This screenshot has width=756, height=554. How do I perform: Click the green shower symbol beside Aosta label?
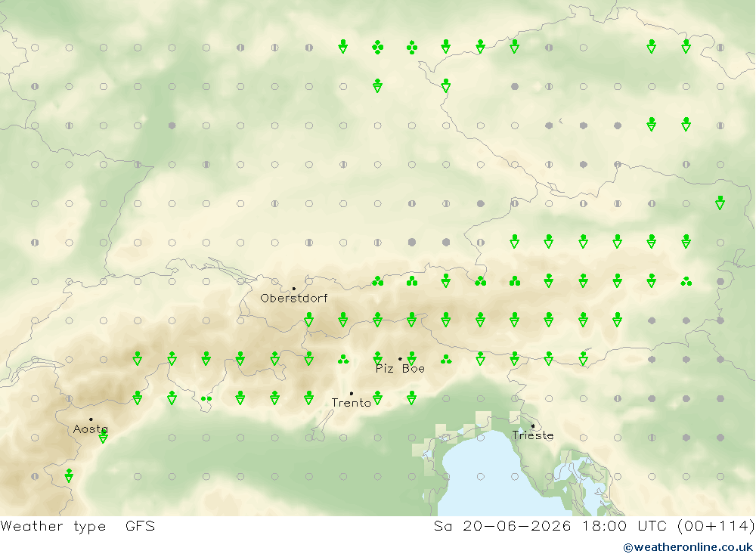click(103, 437)
